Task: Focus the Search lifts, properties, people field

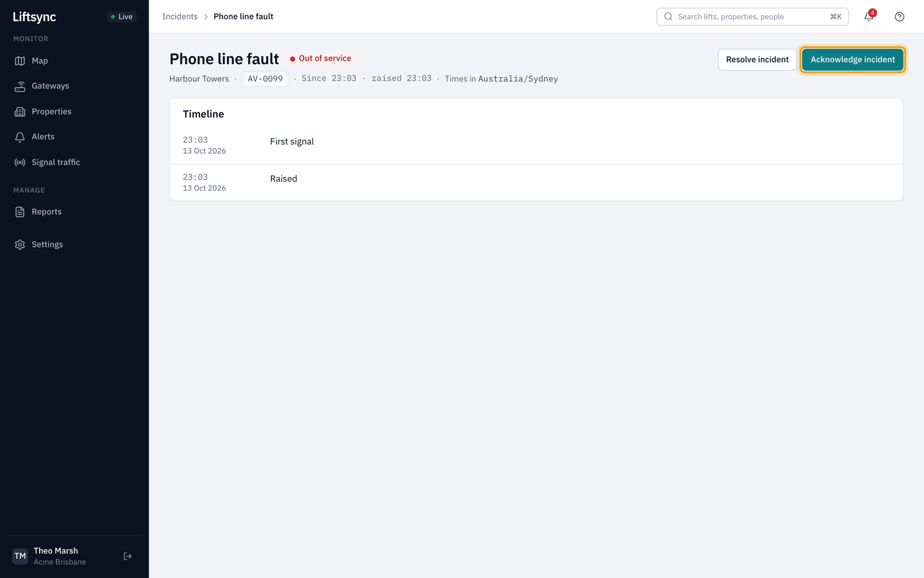Action: pos(752,17)
